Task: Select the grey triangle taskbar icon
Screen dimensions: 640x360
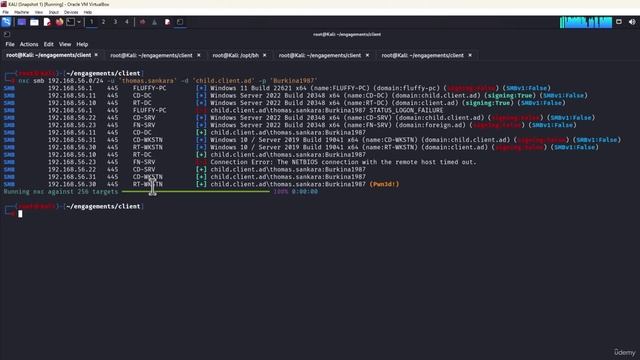Action: pos(155,22)
